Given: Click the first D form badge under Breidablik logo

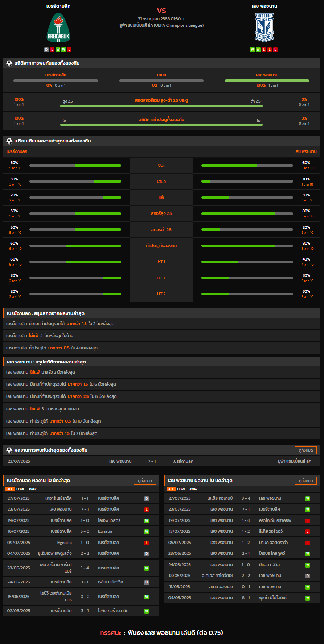Looking at the screenshot, I should point(46,50).
